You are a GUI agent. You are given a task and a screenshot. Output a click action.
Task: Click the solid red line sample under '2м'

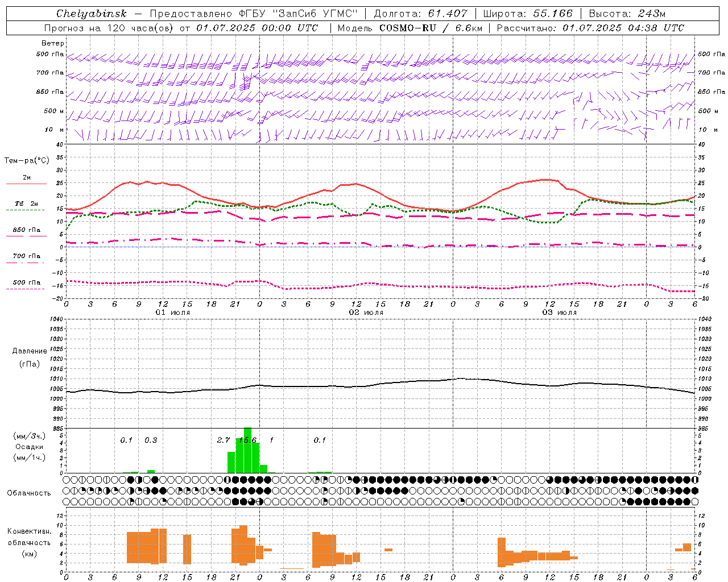pyautogui.click(x=26, y=184)
